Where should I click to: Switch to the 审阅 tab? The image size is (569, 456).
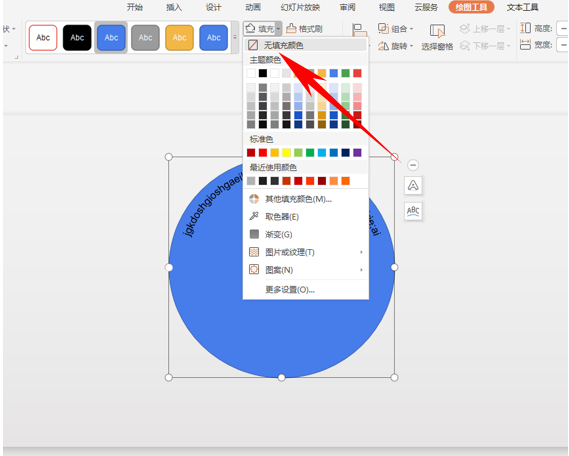click(x=347, y=7)
